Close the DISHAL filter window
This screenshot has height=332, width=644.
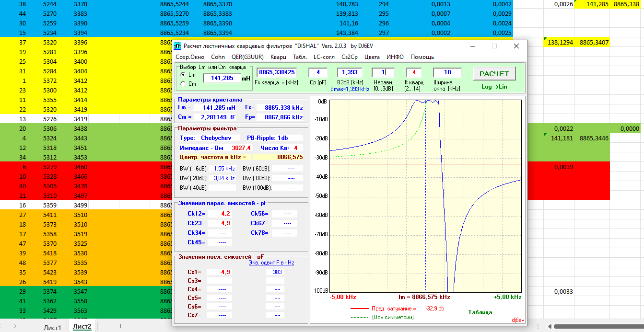point(516,46)
